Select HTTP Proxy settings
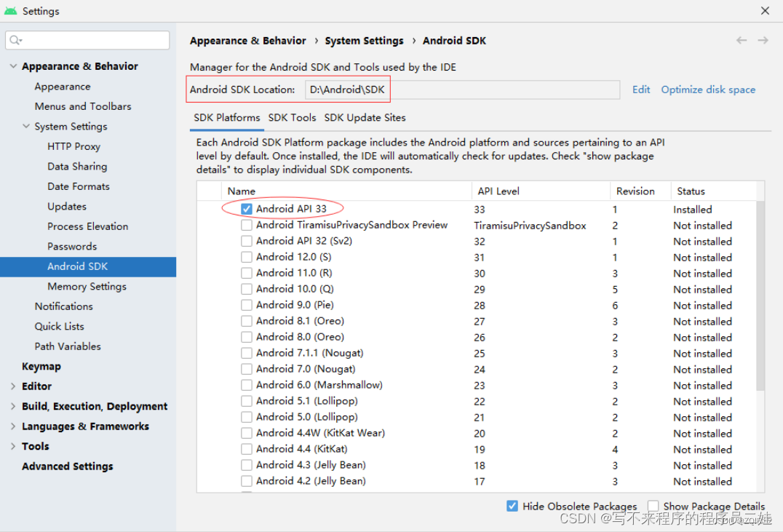Screen dimensions: 783x532 click(74, 146)
